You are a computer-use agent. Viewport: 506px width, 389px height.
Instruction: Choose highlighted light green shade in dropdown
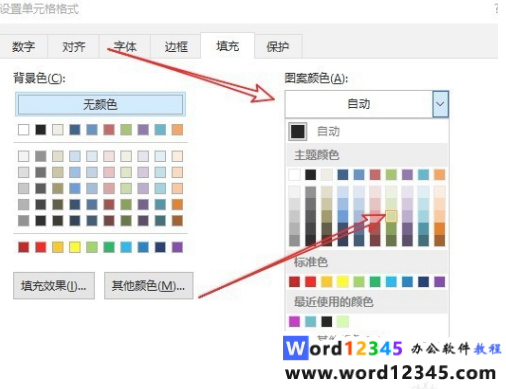pos(391,216)
